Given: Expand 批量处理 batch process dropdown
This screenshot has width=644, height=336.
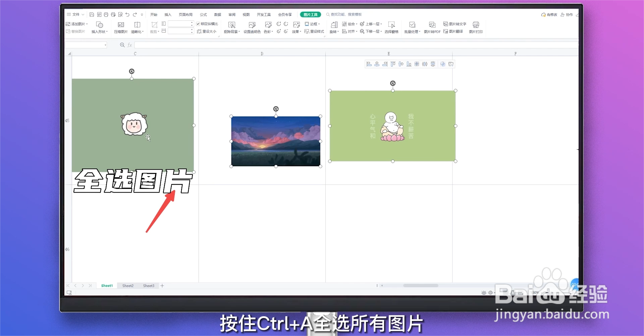Looking at the screenshot, I should point(420,32).
